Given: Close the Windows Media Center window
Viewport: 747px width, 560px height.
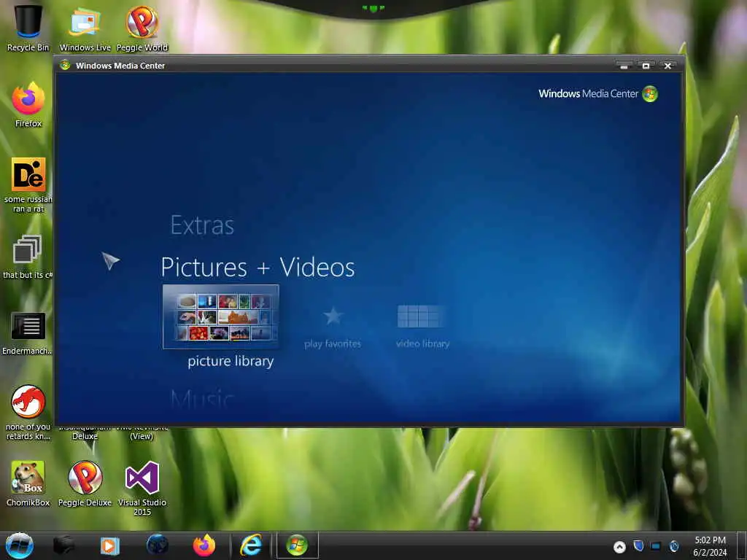Looking at the screenshot, I should [x=668, y=66].
